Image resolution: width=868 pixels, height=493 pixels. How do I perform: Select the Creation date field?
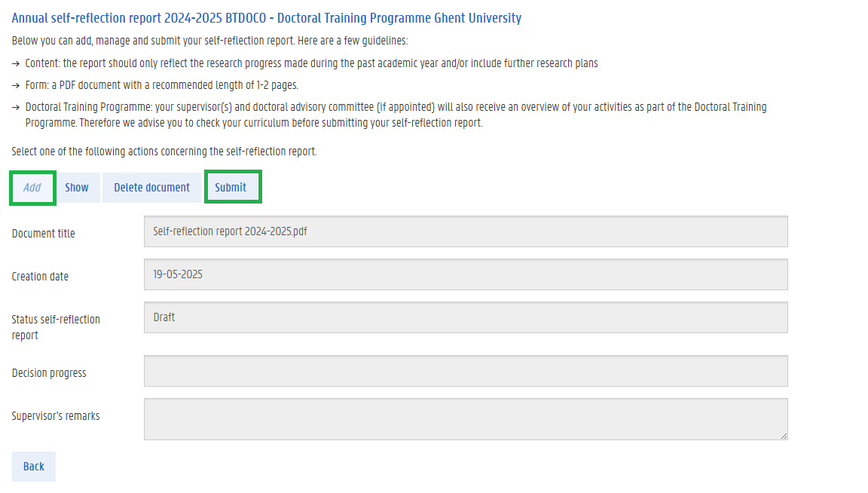465,275
